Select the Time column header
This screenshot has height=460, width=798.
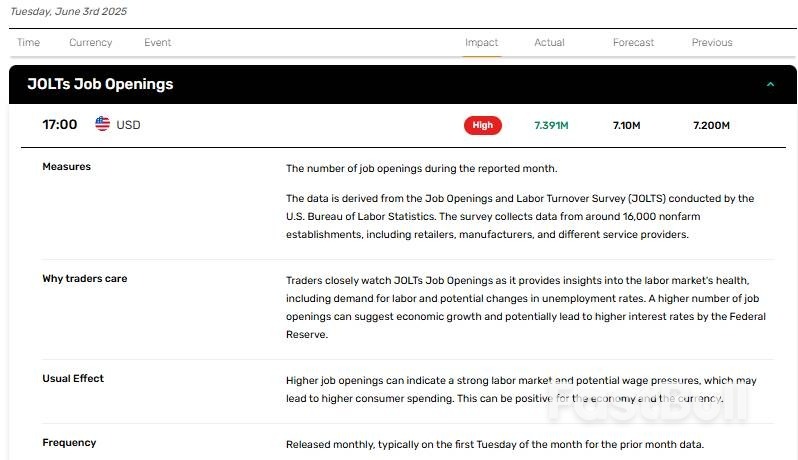coord(28,43)
